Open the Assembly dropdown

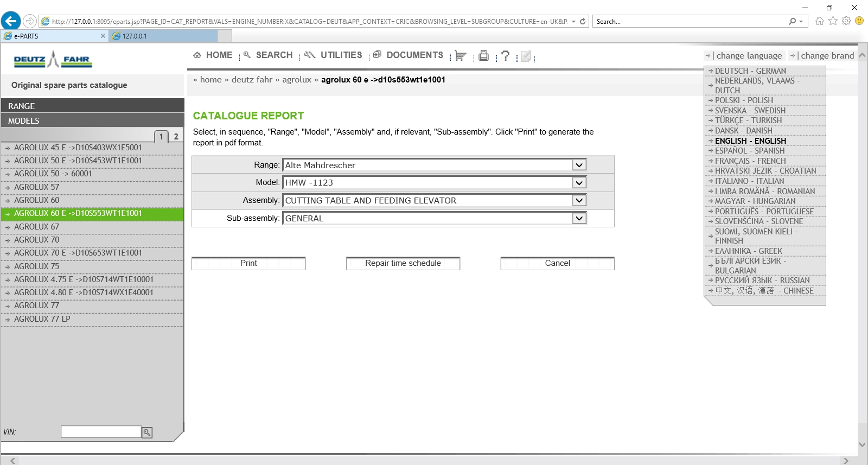(x=579, y=200)
